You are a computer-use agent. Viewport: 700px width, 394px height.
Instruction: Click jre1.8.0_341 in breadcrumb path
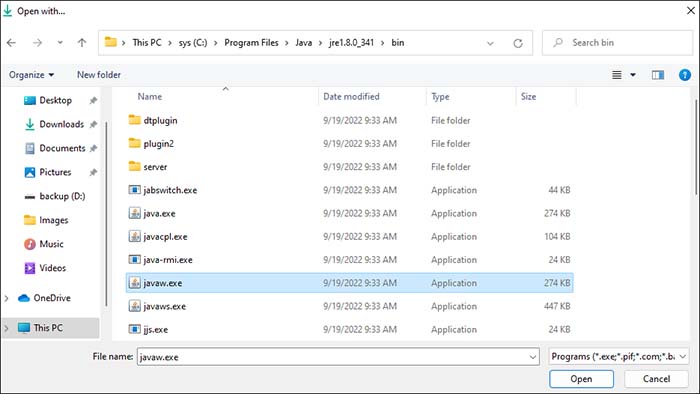coord(351,43)
